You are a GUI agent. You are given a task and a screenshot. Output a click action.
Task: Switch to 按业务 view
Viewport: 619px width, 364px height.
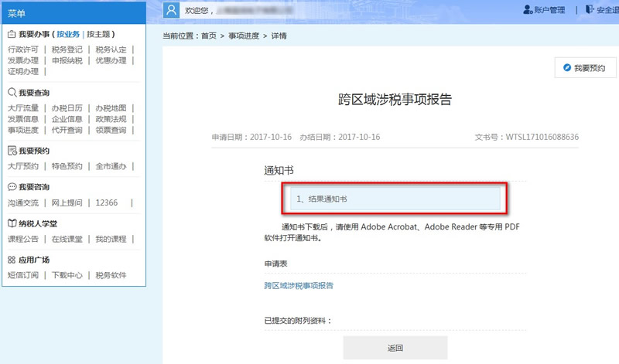(67, 35)
